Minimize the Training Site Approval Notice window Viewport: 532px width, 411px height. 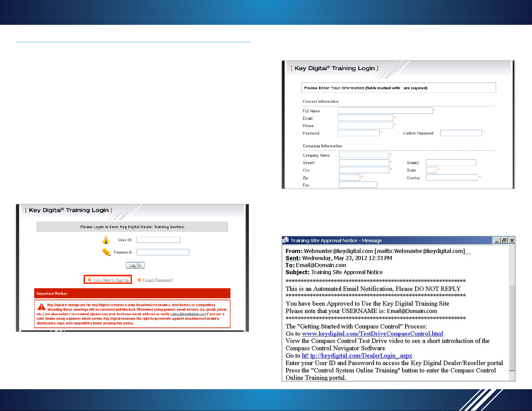496,240
